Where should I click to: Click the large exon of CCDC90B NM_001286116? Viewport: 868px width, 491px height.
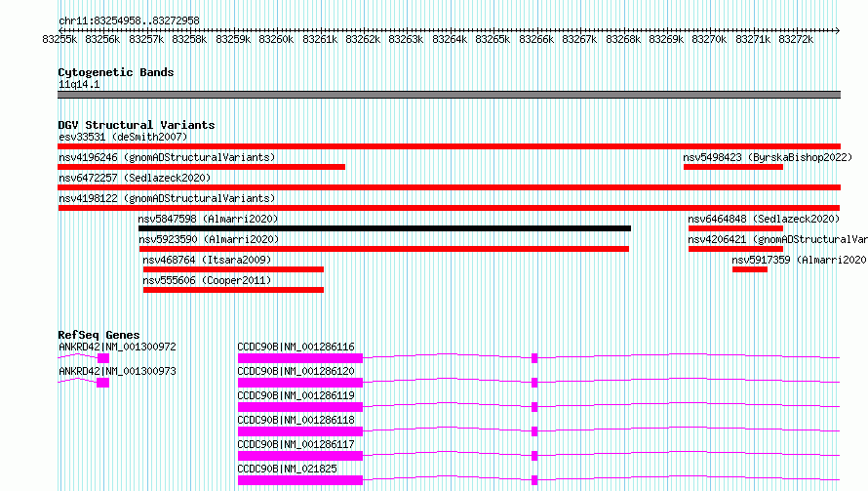pos(300,358)
